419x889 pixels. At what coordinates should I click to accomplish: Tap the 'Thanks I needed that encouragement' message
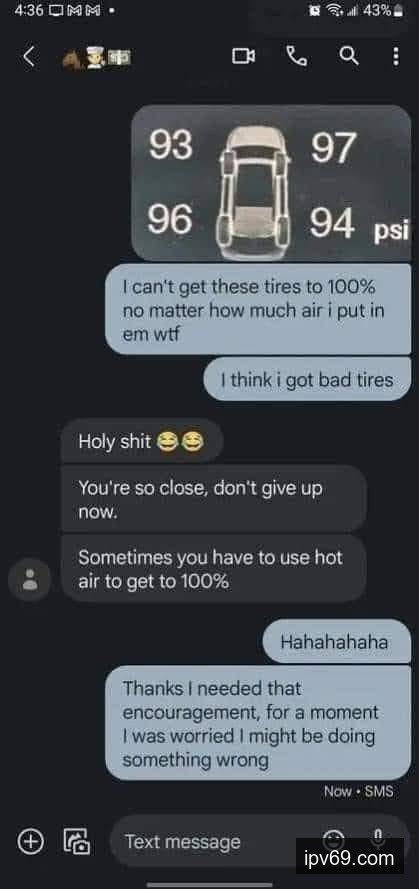pyautogui.click(x=258, y=723)
